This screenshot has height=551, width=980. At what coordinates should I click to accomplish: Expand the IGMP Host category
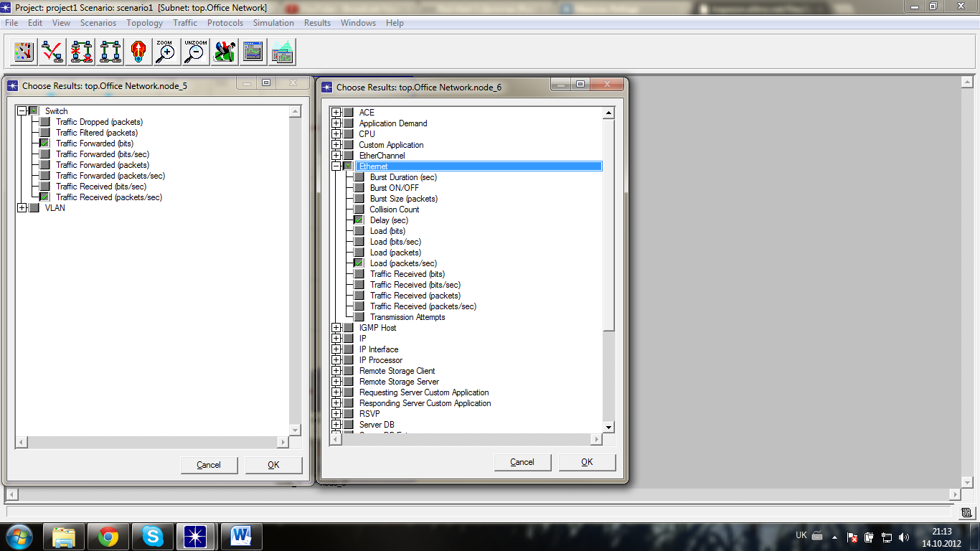click(336, 328)
